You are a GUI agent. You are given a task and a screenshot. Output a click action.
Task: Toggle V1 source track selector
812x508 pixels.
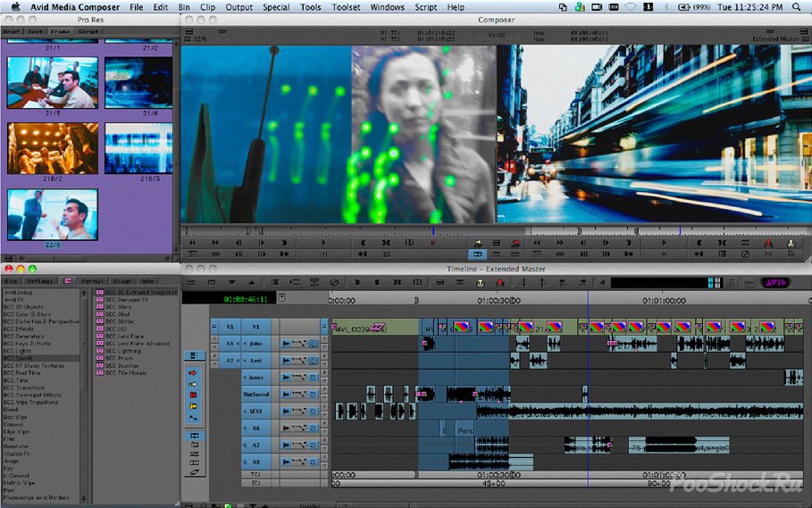(x=230, y=327)
